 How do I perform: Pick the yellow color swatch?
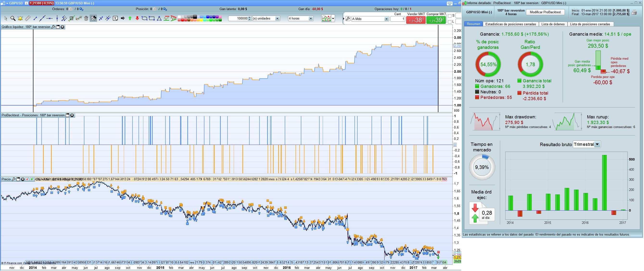click(x=202, y=20)
